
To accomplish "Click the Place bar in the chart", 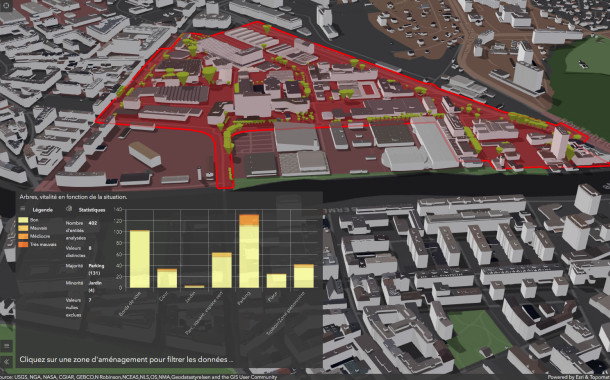I will (x=277, y=281).
